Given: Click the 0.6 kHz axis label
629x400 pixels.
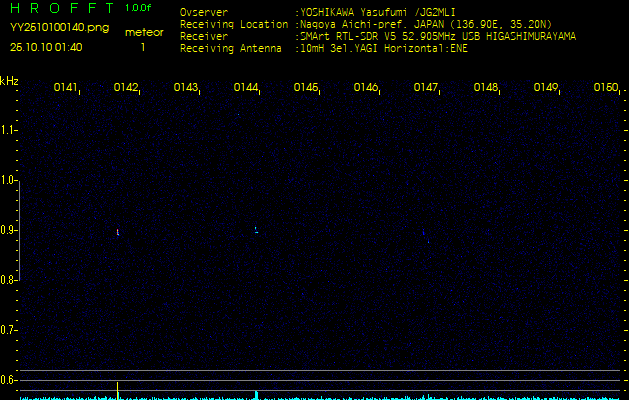Looking at the screenshot, I should coord(7,380).
